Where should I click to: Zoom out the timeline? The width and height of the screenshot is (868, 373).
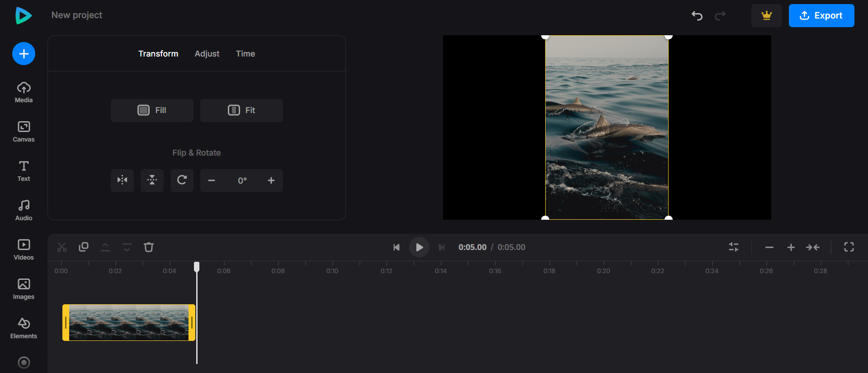769,247
